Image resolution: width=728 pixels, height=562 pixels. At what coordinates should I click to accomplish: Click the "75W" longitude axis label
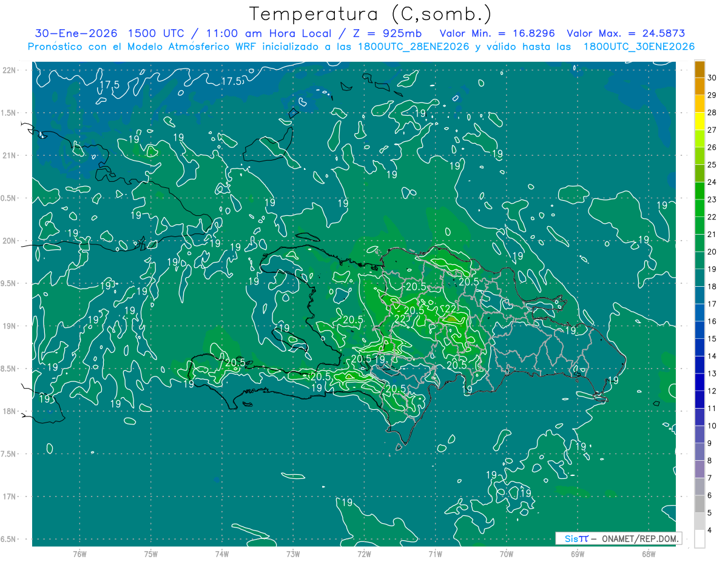tap(150, 554)
